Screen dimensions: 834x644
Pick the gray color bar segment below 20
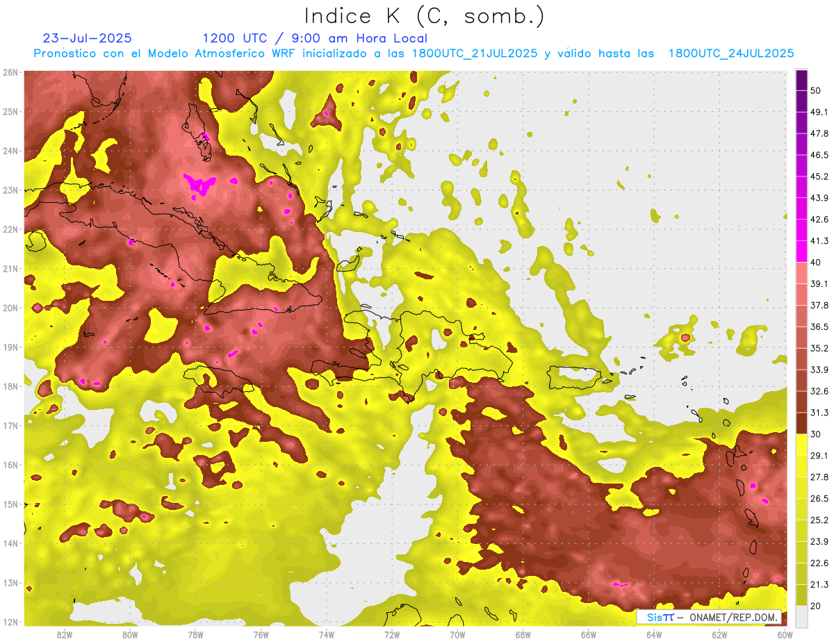point(801,616)
